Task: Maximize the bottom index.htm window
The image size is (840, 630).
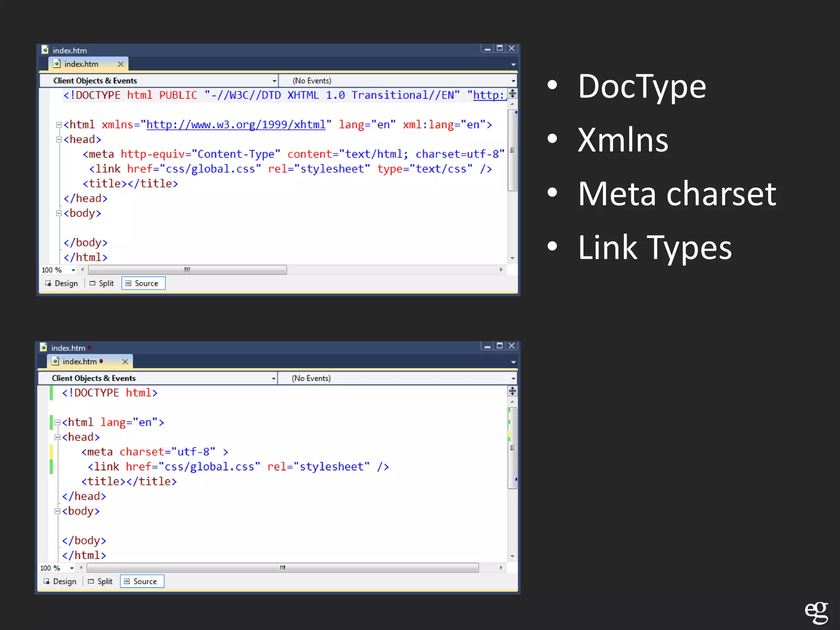Action: [500, 346]
